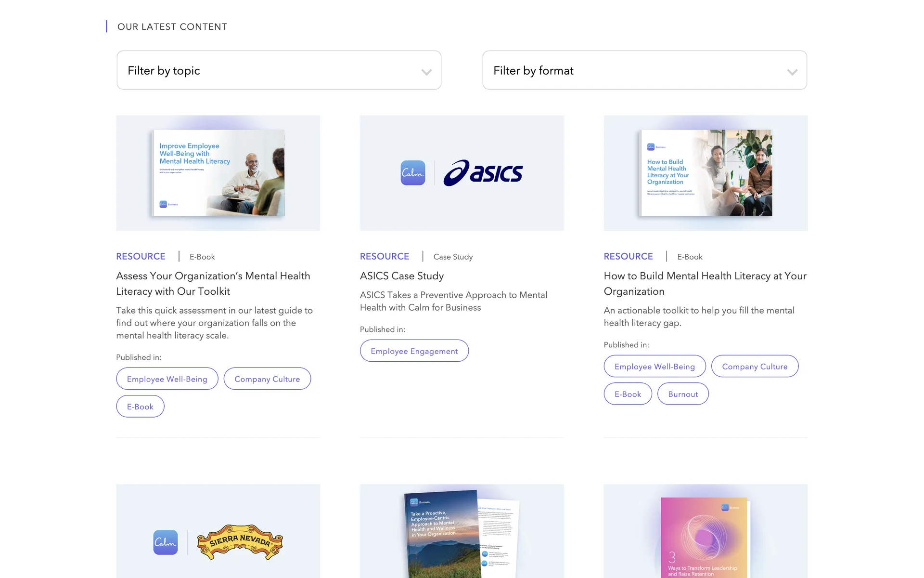Click Employee Well-Being tag under the first article

coord(167,379)
